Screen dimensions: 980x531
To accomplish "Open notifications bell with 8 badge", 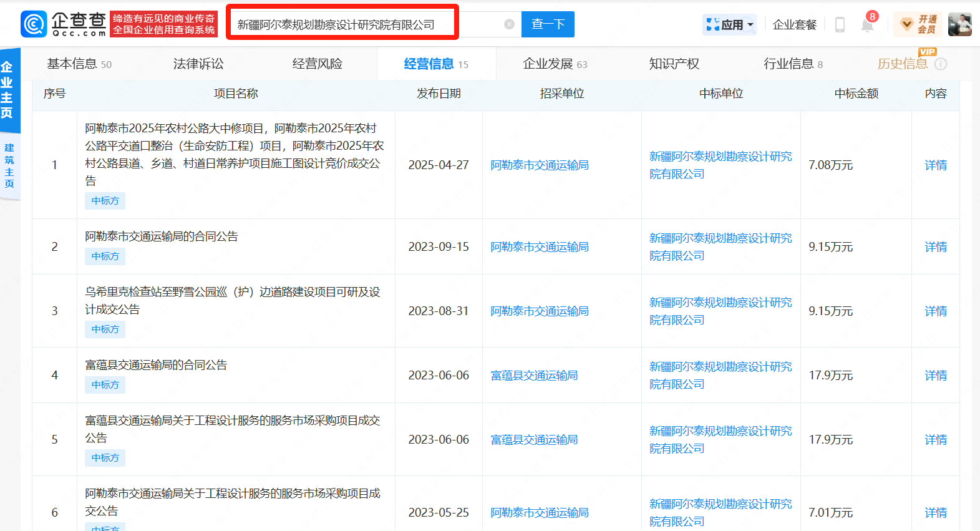I will (868, 23).
